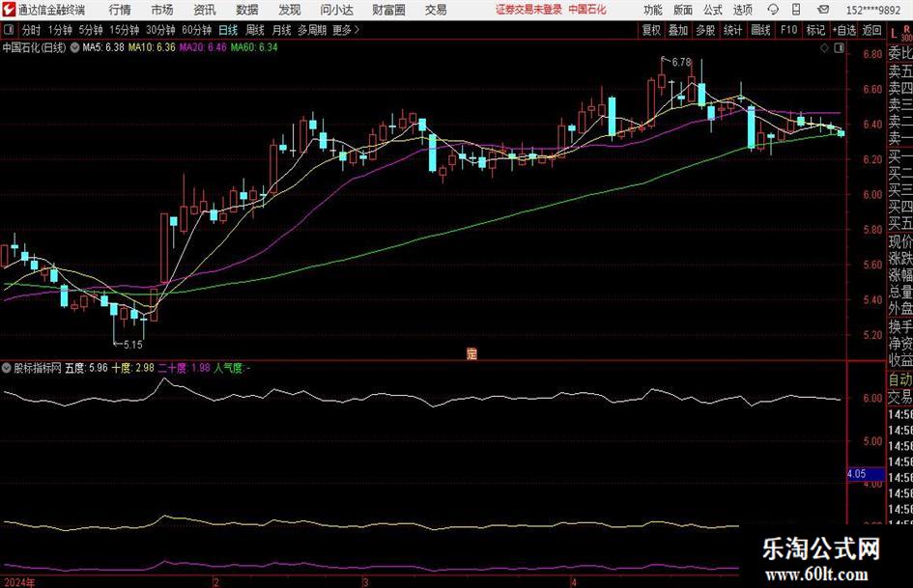913x588 pixels.
Task: Expand the 更多 period options
Action: tap(347, 30)
